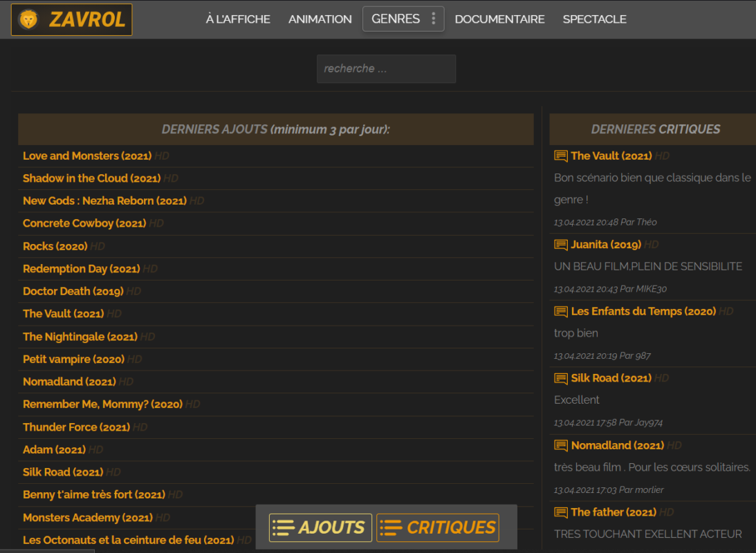Select Concrete Cowboy (2021) entry
The height and width of the screenshot is (553, 756).
(84, 223)
